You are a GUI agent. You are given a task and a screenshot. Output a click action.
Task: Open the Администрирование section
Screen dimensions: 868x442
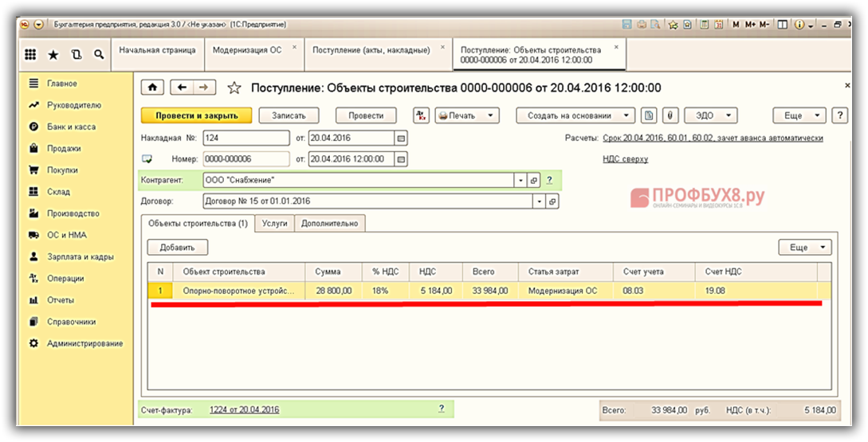tap(84, 343)
